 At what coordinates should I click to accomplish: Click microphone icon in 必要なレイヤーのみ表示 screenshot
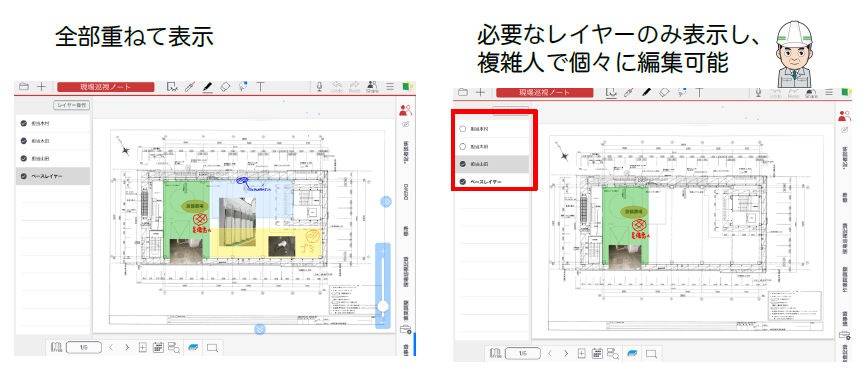point(758,93)
